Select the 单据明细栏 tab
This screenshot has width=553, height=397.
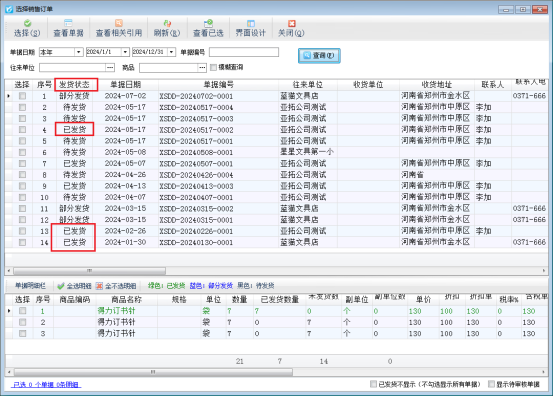click(x=30, y=286)
